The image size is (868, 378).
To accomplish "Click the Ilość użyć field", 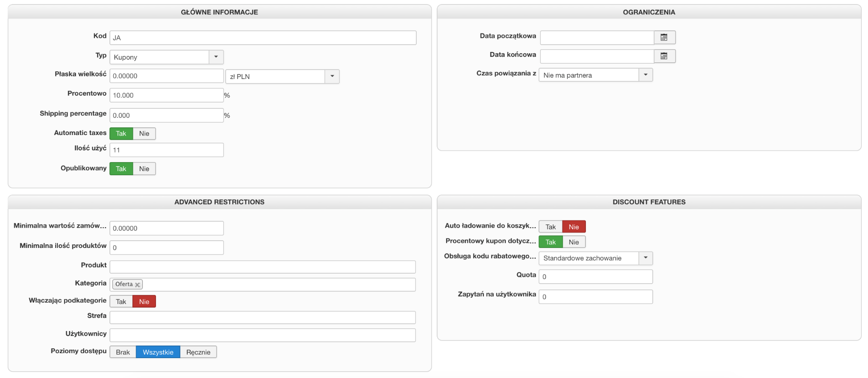I will 166,150.
